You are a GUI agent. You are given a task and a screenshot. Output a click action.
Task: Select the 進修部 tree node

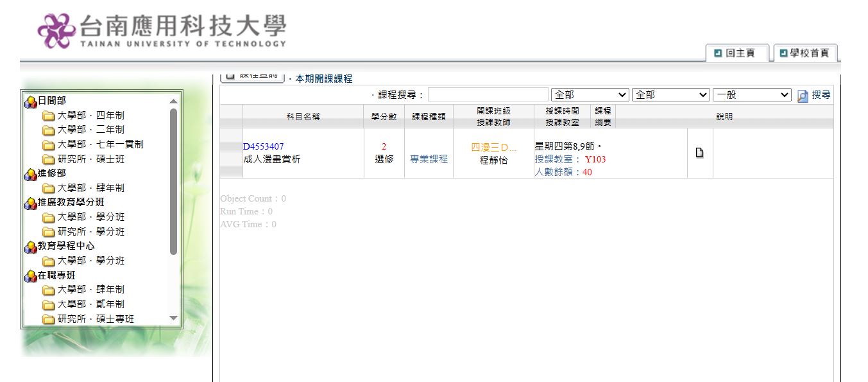[51, 173]
